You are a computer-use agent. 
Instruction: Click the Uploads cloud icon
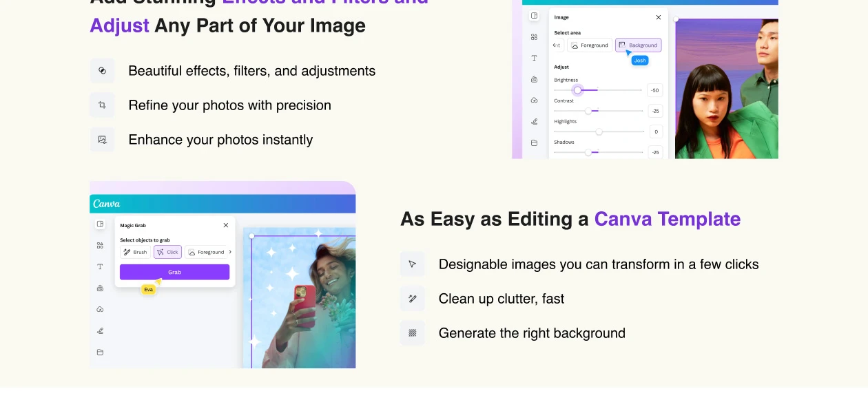pos(100,309)
